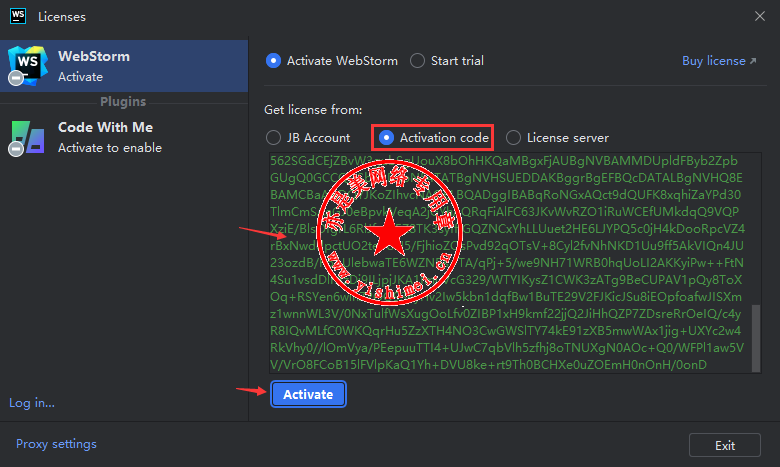This screenshot has height=467, width=780.
Task: Click the Activate button
Action: click(308, 394)
